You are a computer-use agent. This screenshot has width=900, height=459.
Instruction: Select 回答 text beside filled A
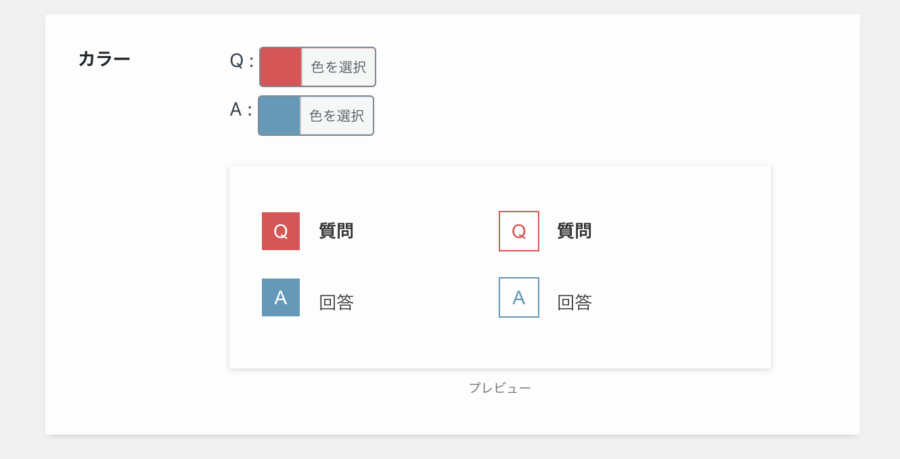336,302
